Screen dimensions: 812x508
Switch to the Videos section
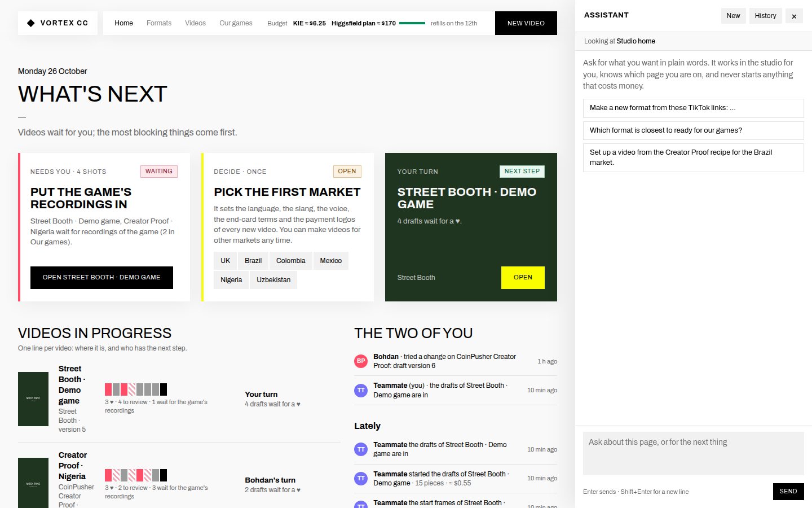point(195,23)
